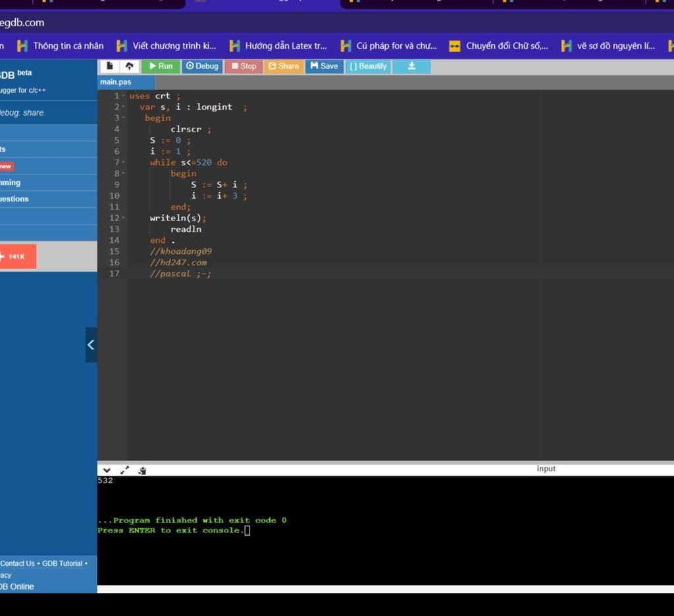Fold the begin block at line 3
This screenshot has height=616, width=674.
123,118
